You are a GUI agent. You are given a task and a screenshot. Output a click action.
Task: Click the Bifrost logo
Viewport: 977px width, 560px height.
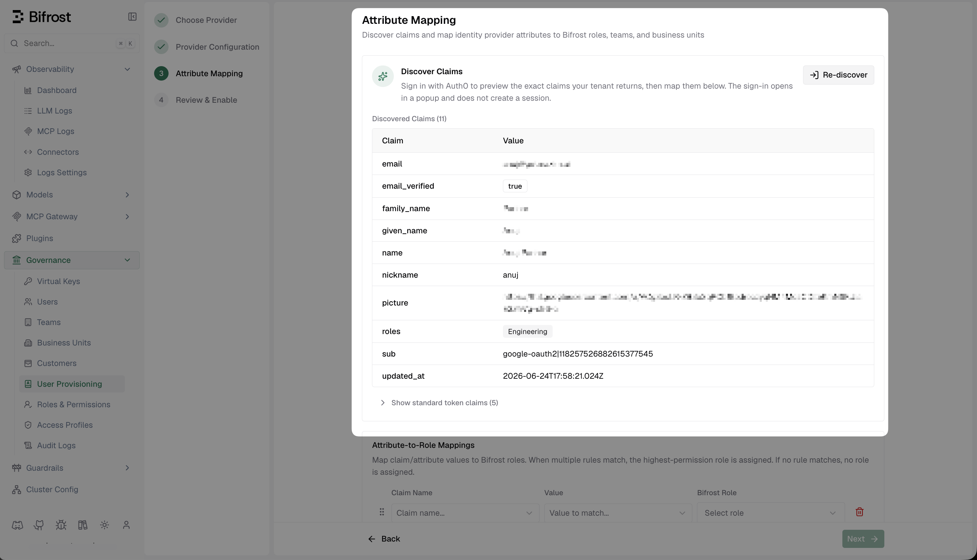[42, 17]
